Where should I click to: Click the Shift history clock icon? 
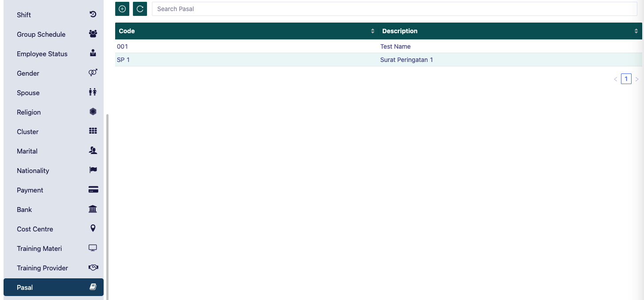[93, 15]
